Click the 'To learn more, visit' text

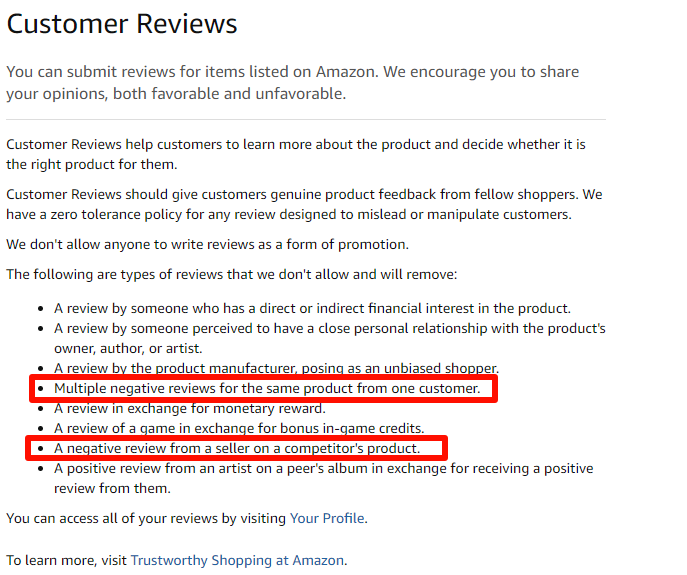point(67,560)
